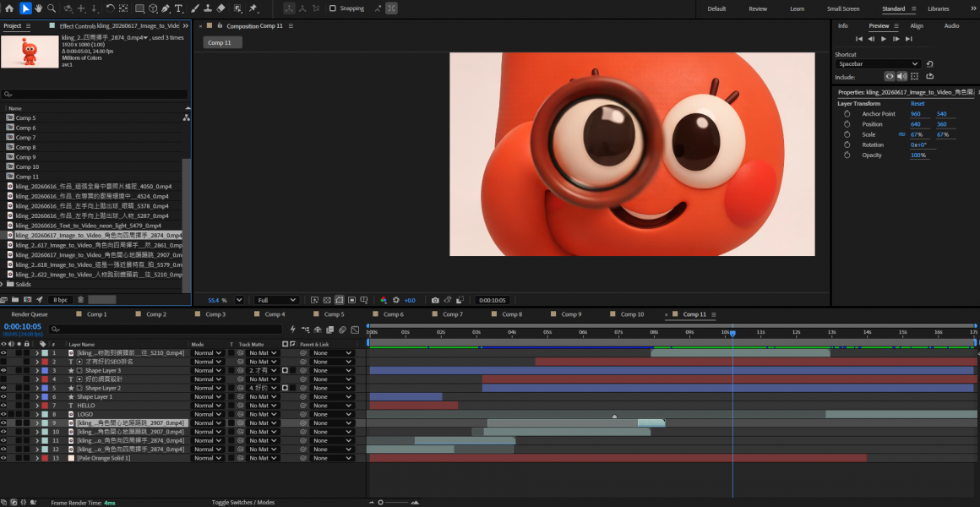980x507 pixels.
Task: Switch to the Comp 1 timeline tab
Action: click(x=96, y=314)
